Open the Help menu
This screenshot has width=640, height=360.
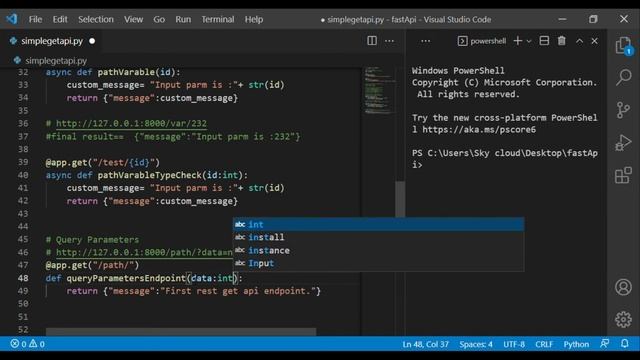coord(253,19)
